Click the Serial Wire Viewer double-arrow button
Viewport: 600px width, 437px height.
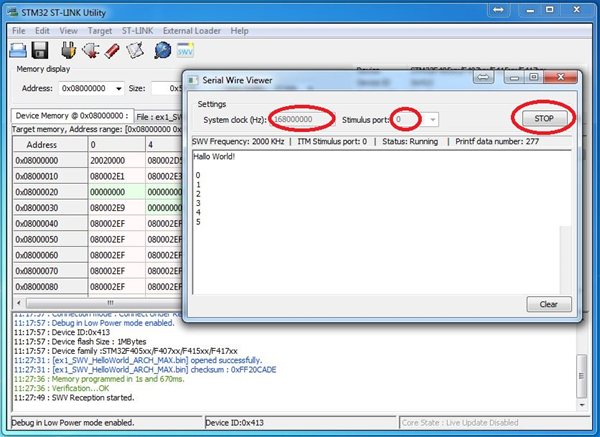[484, 77]
